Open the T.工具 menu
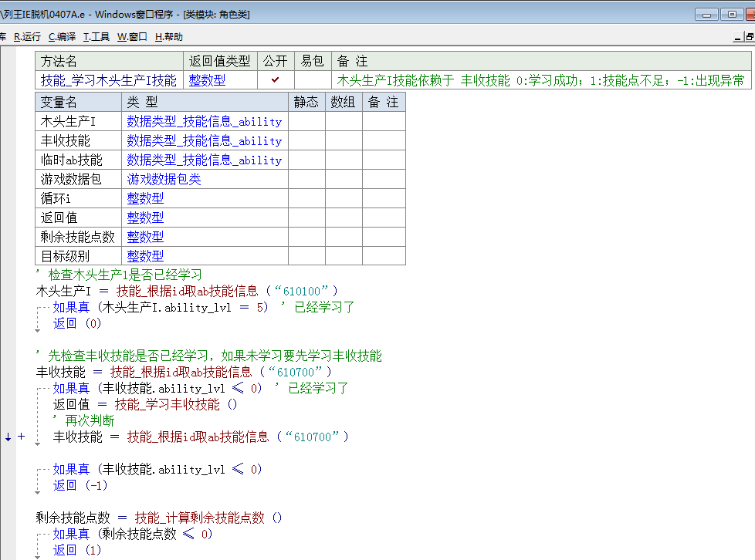This screenshot has height=560, width=755. click(96, 36)
